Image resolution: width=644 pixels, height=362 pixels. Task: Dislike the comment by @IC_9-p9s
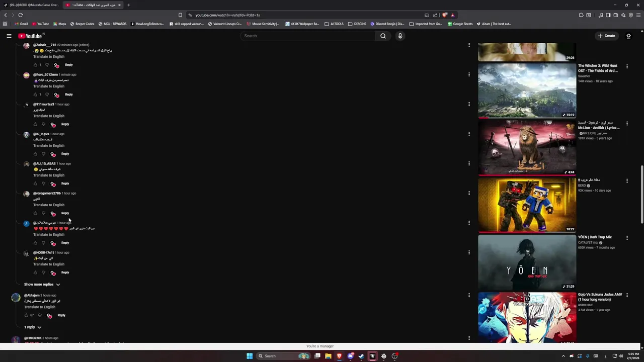[x=44, y=154]
